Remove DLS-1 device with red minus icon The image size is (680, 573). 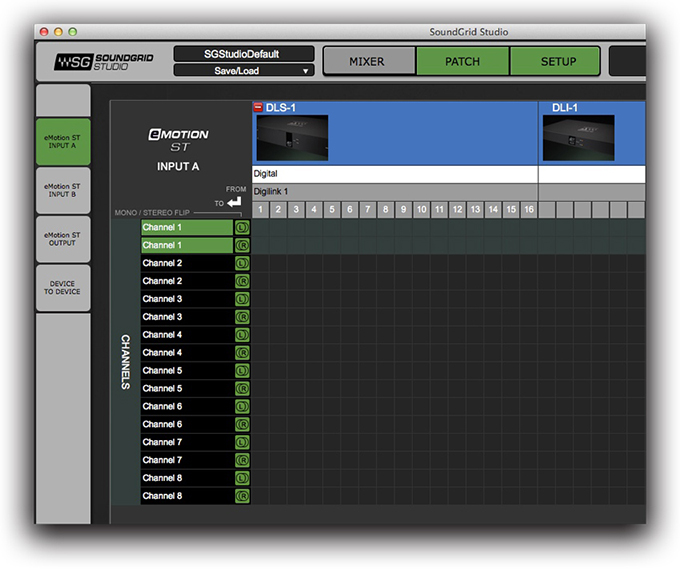click(258, 107)
